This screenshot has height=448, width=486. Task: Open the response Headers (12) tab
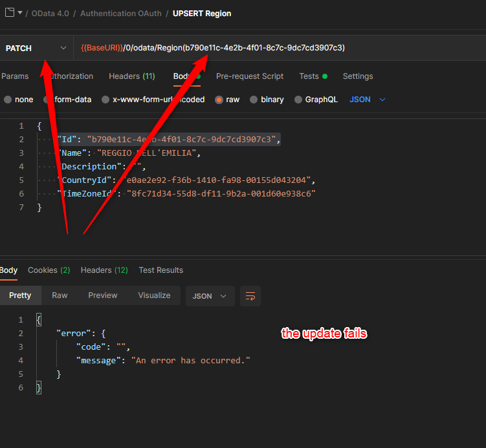coord(104,270)
